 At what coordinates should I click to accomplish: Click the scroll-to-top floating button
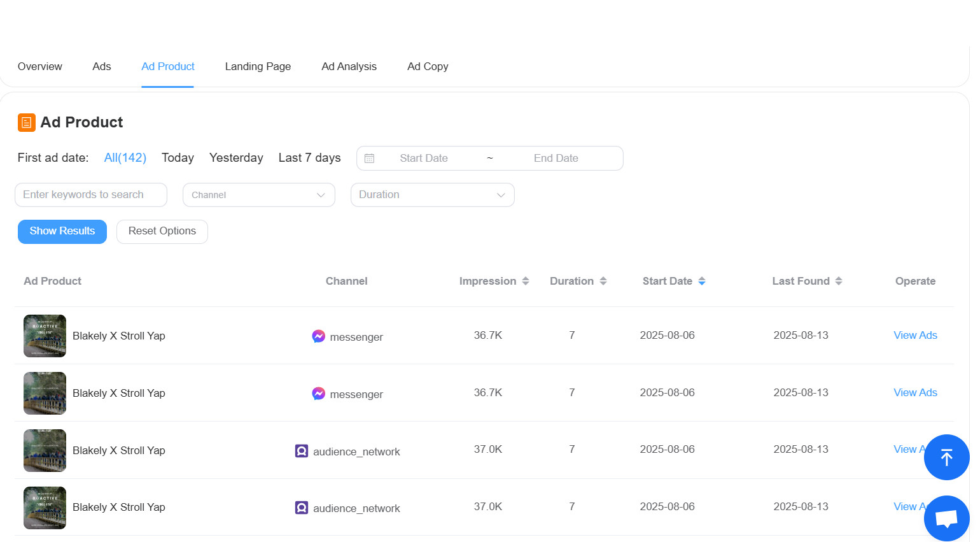tap(946, 457)
